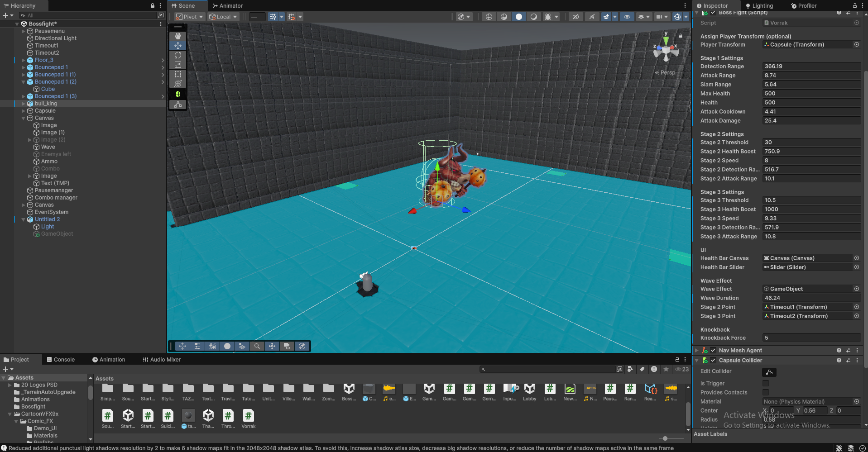
Task: Toggle the Boss Fight script enabled checkbox
Action: 713,13
